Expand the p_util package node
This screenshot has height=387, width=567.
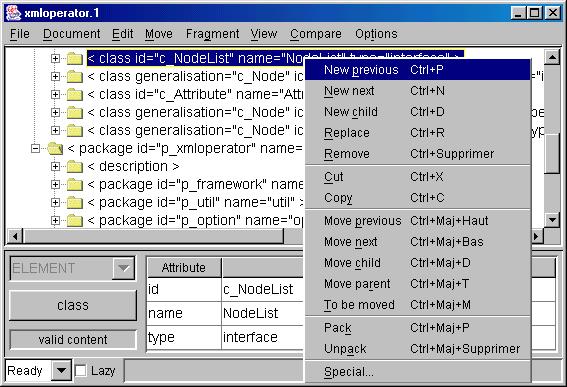(x=55, y=202)
